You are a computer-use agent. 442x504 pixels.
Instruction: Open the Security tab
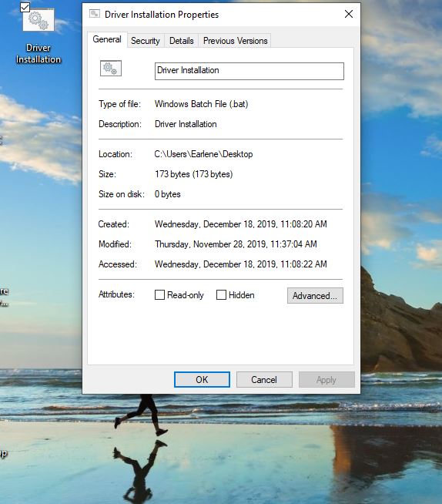coord(146,41)
